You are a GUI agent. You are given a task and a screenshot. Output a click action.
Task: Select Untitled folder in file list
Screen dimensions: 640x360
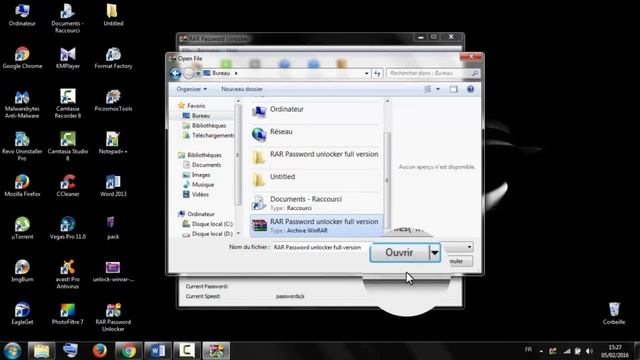pyautogui.click(x=316, y=179)
